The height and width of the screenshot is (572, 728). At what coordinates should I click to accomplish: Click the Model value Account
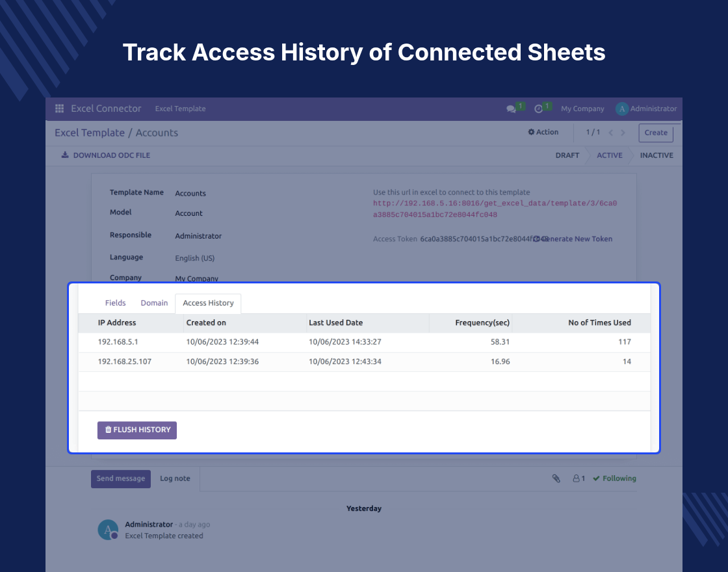(x=188, y=214)
